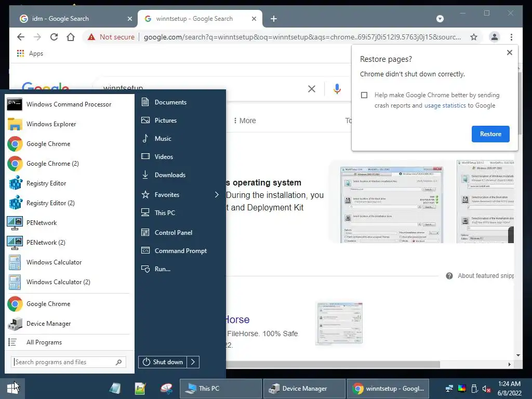Viewport: 532px width, 399px height.
Task: Open a new Chrome tab
Action: (273, 19)
